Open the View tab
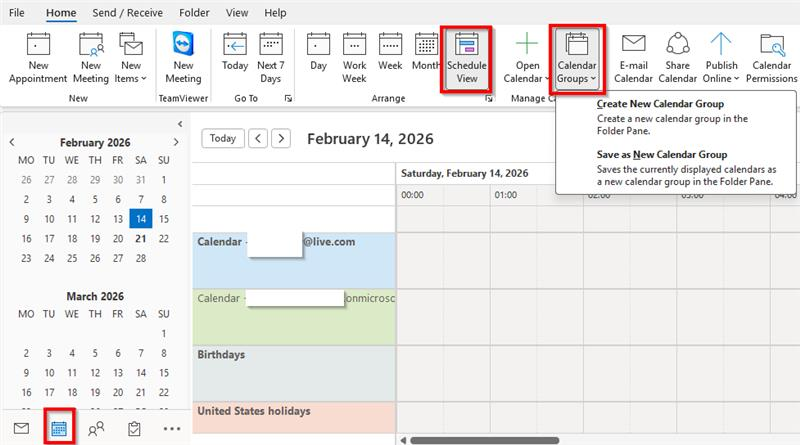800x445 pixels. [237, 13]
